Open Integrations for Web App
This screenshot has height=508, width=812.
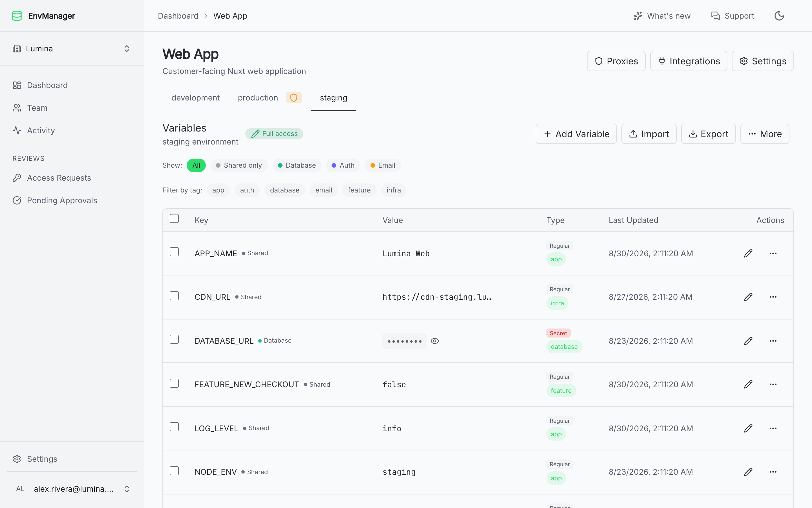(689, 61)
